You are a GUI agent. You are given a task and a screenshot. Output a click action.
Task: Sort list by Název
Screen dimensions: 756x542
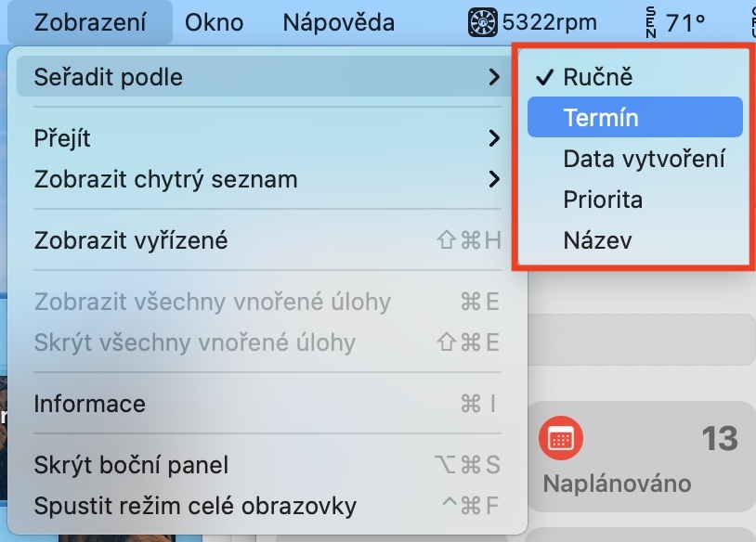coord(597,240)
